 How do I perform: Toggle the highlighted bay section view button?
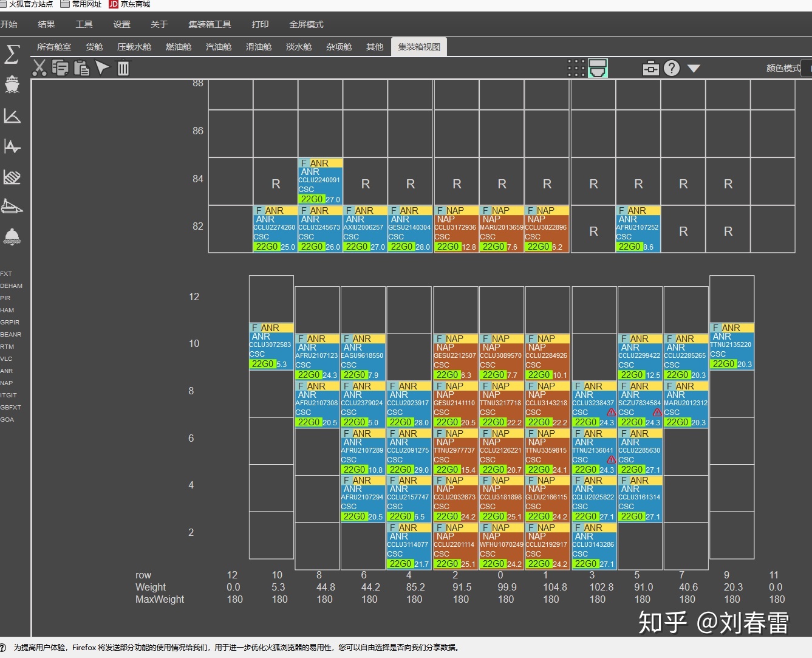598,68
